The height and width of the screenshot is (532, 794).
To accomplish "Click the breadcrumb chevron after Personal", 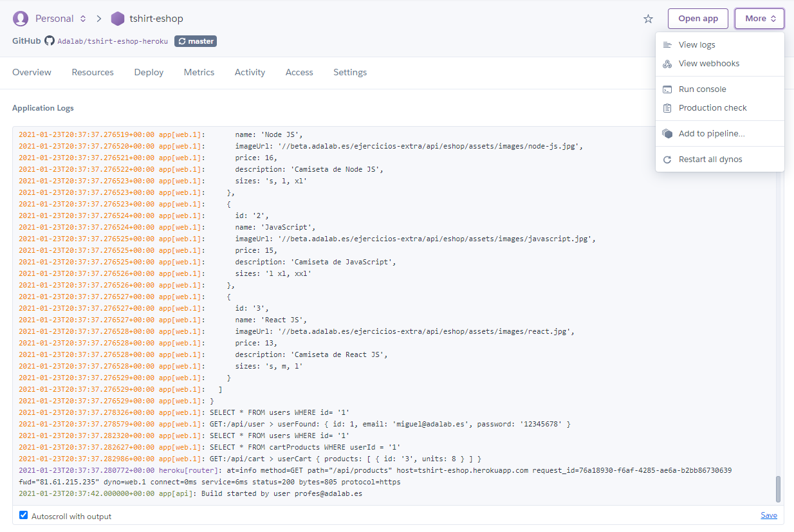I will [x=99, y=19].
